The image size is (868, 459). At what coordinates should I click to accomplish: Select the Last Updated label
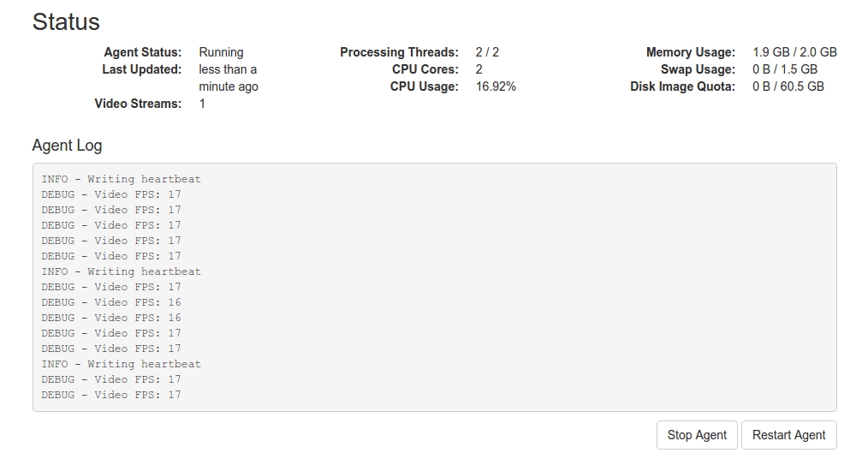pos(142,69)
